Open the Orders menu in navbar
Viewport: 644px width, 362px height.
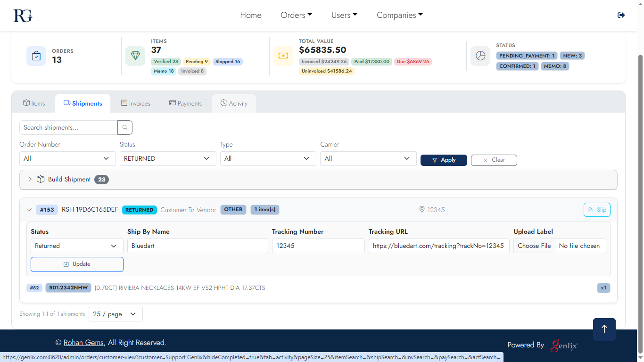[296, 15]
